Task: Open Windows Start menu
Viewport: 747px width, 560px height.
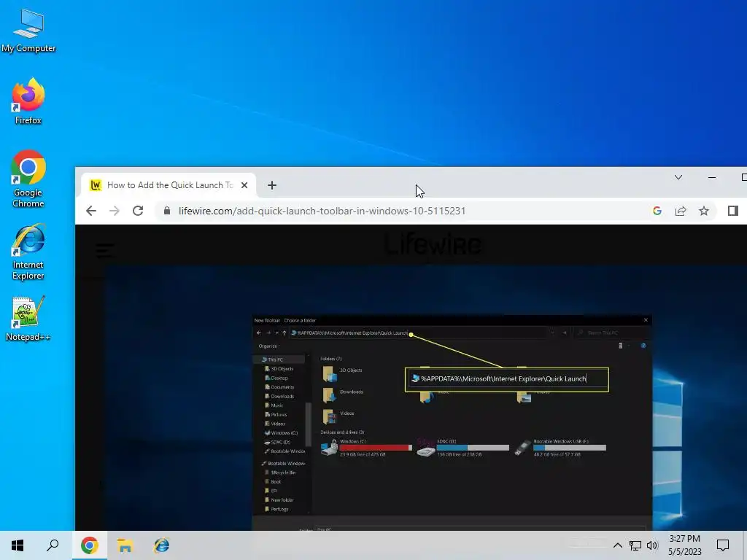Action: click(18, 545)
